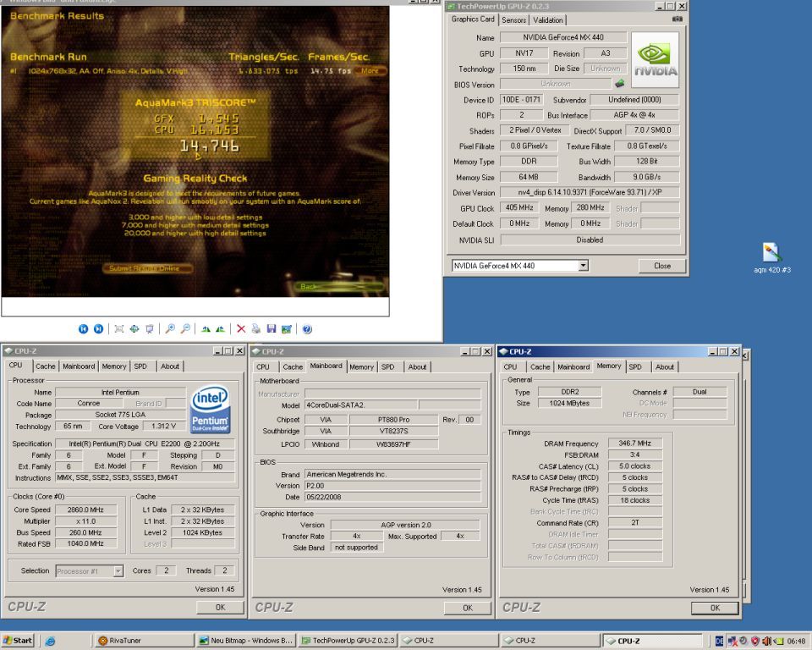Switch to Sensors tab in GPU-Z
The width and height of the screenshot is (812, 650).
tap(513, 20)
